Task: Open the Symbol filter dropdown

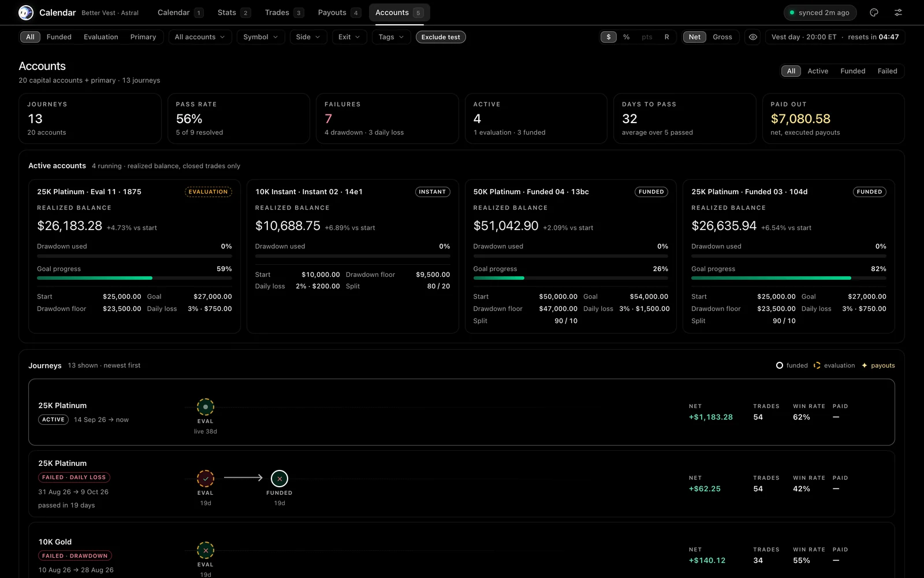Action: 260,37
